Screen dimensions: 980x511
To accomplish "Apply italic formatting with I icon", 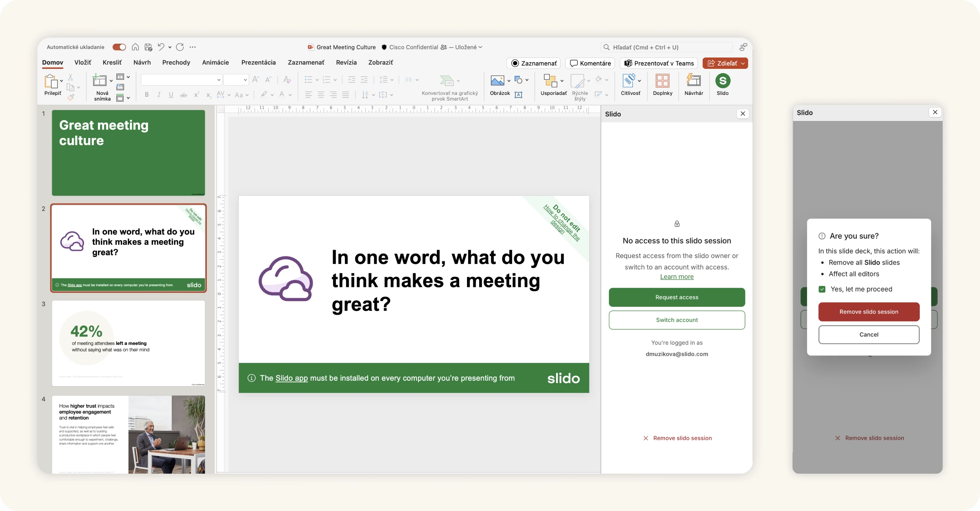I will [x=159, y=94].
